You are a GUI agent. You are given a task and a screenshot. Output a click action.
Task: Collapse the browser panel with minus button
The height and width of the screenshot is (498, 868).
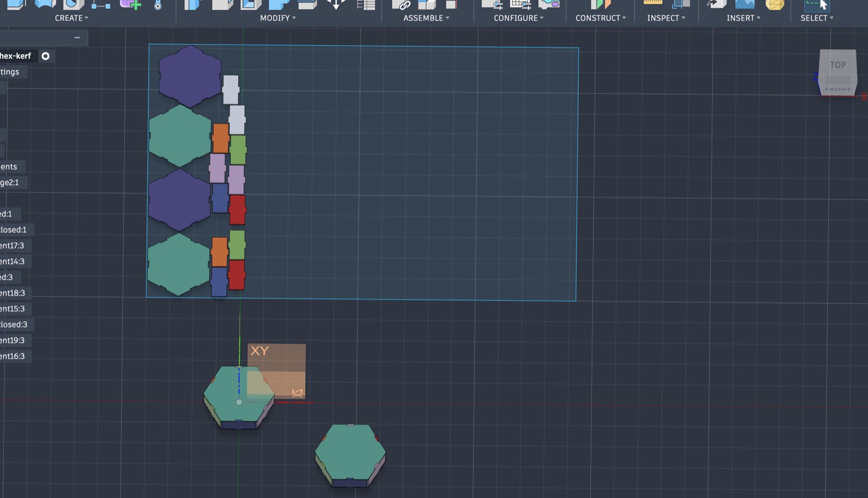pos(77,37)
